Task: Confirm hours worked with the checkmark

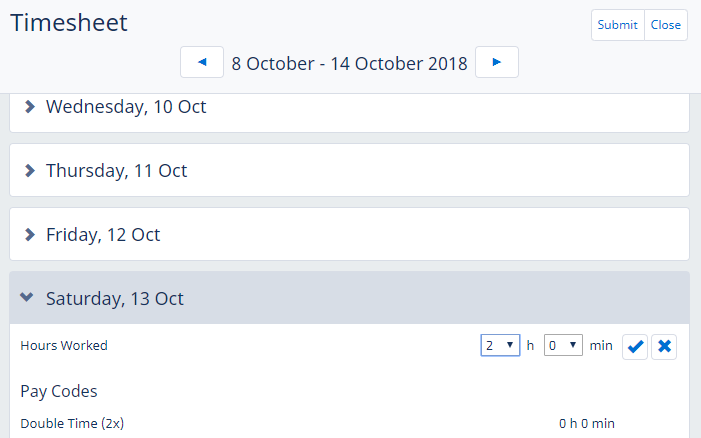Action: point(635,347)
